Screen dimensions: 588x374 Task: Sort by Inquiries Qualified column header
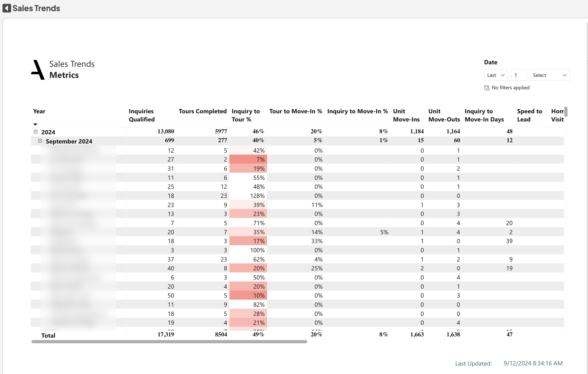141,115
